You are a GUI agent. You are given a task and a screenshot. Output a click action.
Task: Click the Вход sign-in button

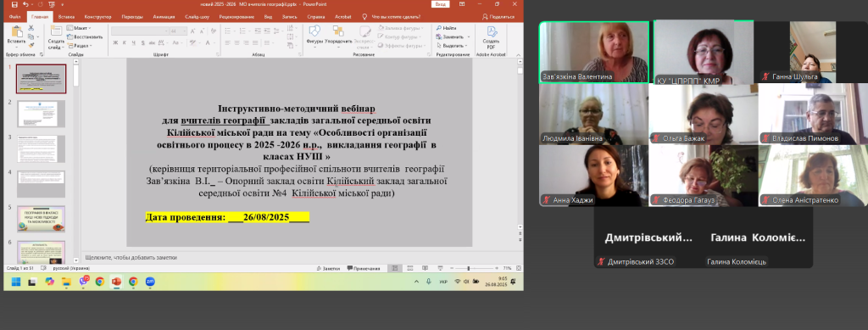pos(440,4)
